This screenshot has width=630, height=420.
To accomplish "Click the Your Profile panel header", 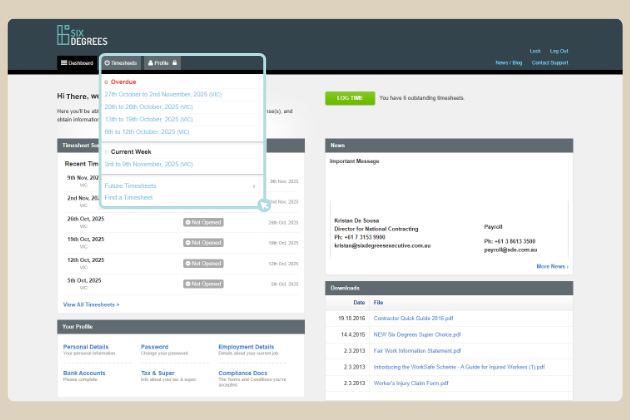I will coord(181,327).
